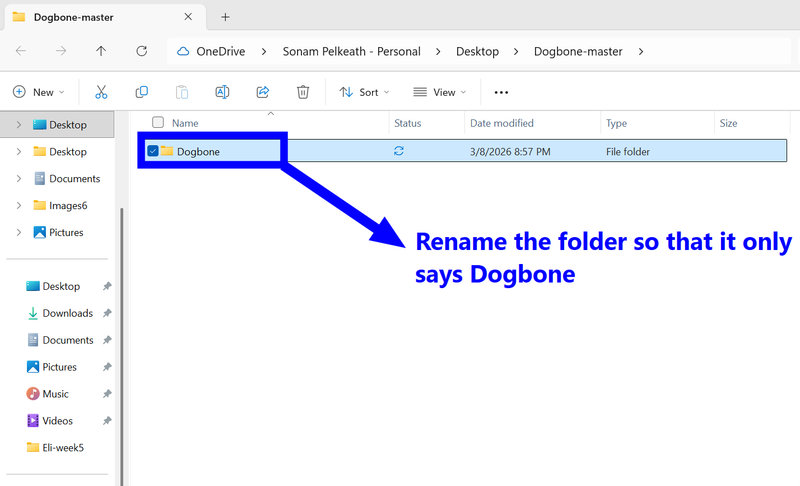Go back with the left arrow

click(21, 51)
